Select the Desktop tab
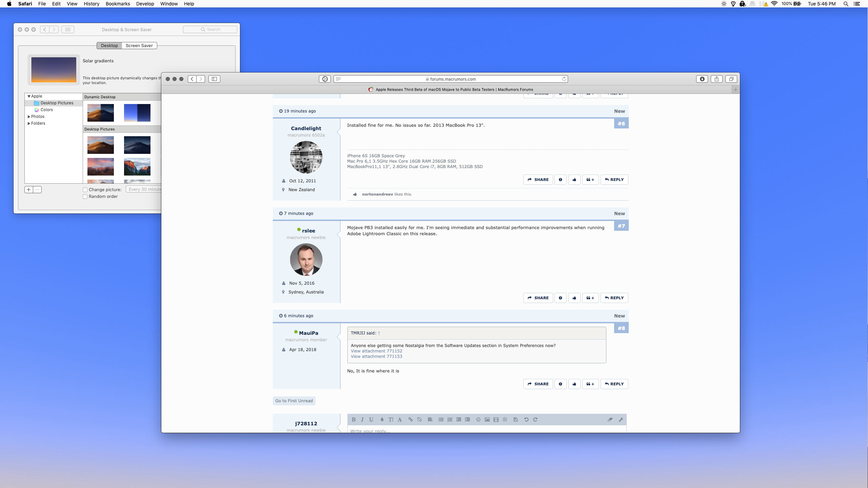 (109, 45)
